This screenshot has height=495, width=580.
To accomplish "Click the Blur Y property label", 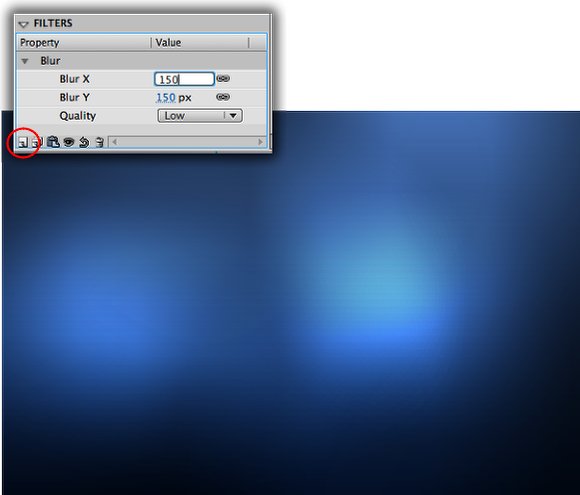I will pyautogui.click(x=74, y=97).
